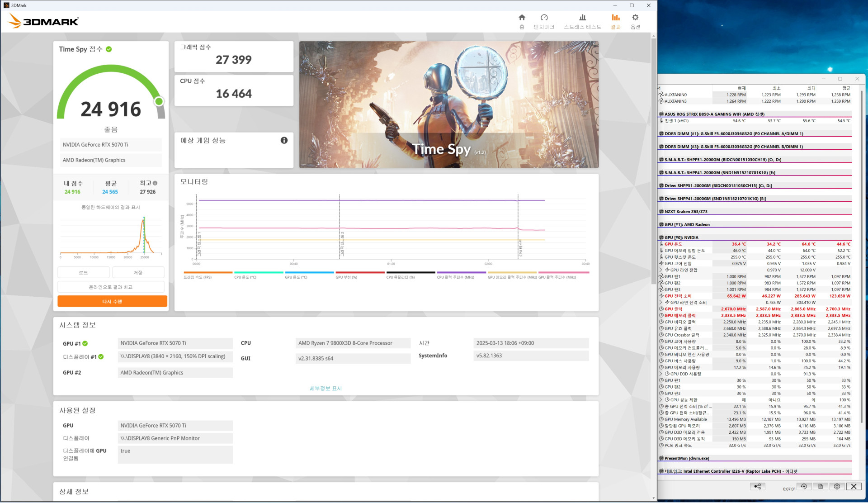Expand the GPU 성능 제한 sensor row
Image resolution: width=868 pixels, height=503 pixels.
click(x=661, y=400)
